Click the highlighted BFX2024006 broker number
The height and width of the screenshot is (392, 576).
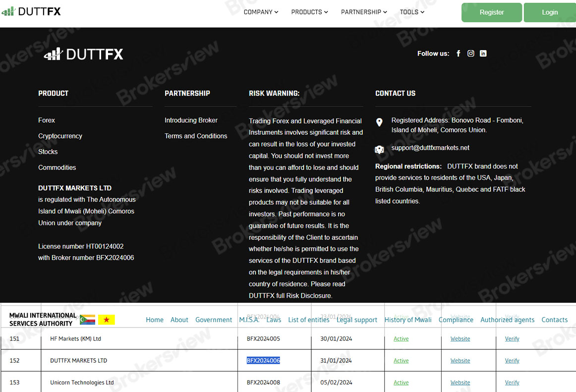tap(263, 360)
